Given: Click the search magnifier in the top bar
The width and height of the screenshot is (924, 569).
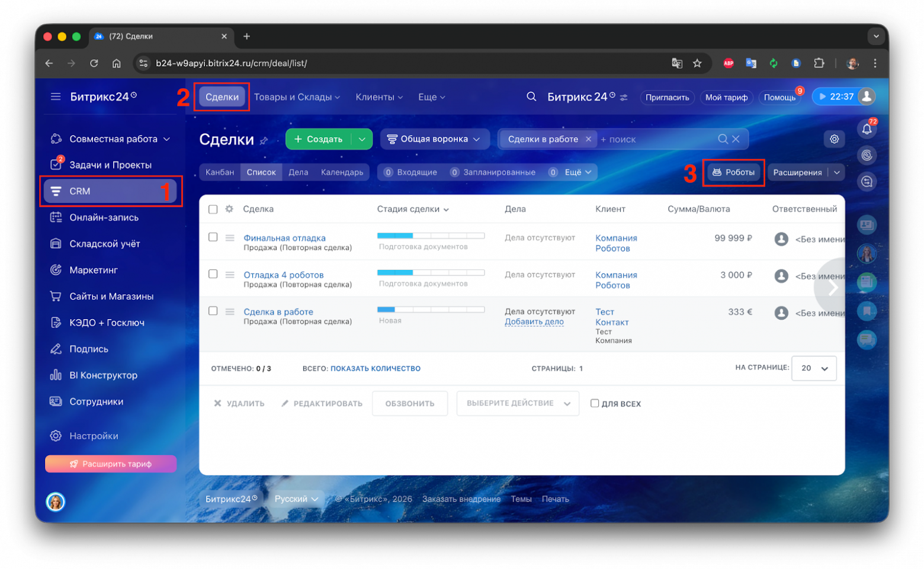Looking at the screenshot, I should point(531,97).
